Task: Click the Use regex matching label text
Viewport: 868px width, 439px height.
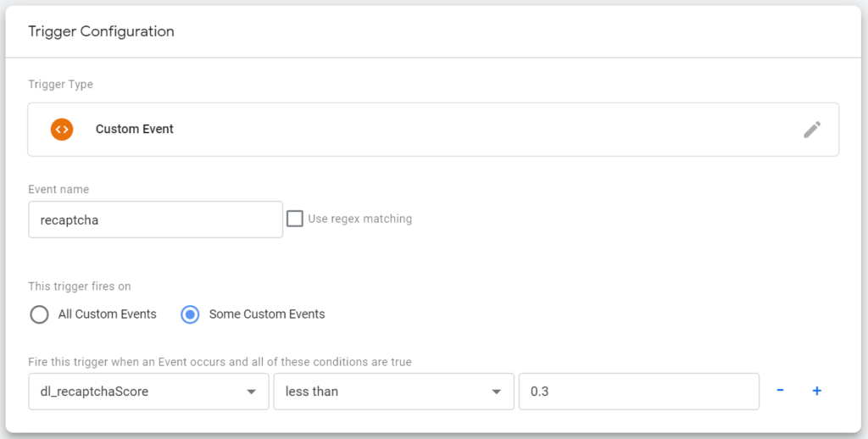Action: [359, 219]
